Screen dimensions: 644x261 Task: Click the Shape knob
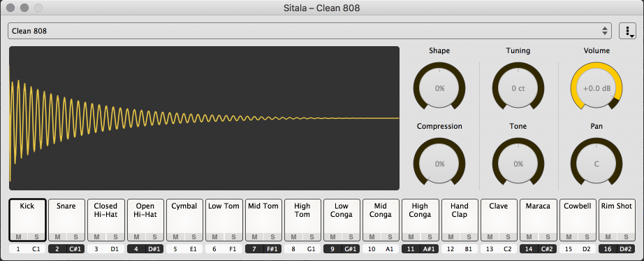[439, 88]
